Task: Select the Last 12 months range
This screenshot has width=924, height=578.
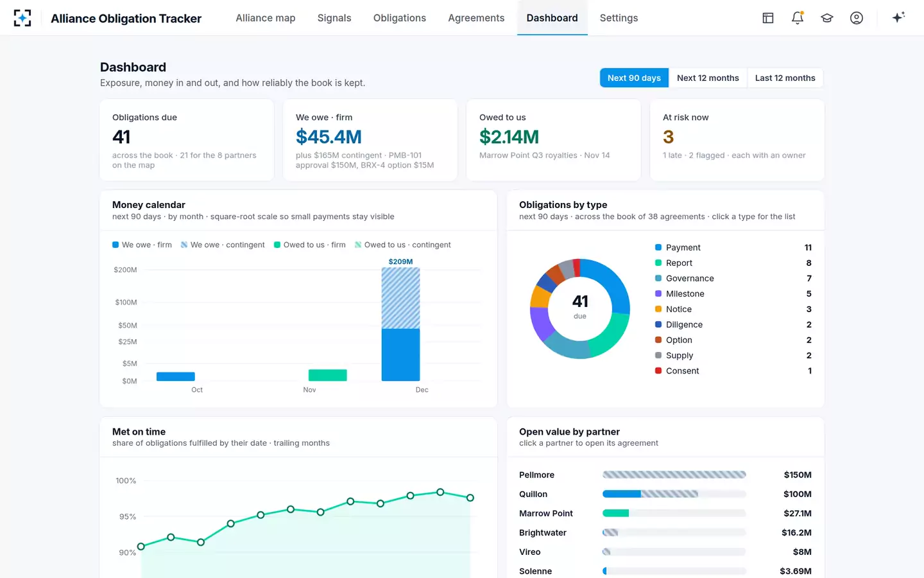Action: click(x=785, y=78)
